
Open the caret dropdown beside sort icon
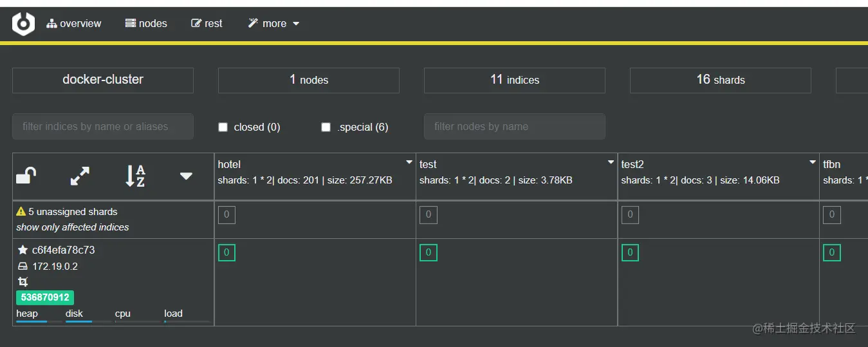[x=186, y=176]
